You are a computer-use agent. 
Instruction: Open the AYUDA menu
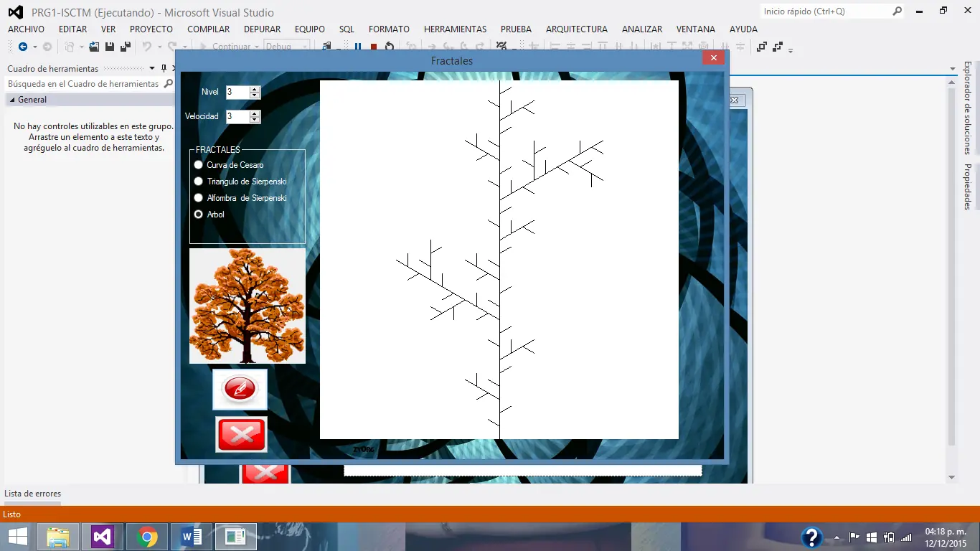[x=743, y=29]
